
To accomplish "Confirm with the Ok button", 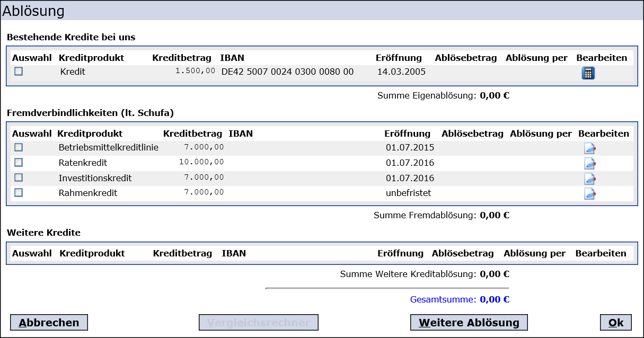I will click(x=616, y=323).
